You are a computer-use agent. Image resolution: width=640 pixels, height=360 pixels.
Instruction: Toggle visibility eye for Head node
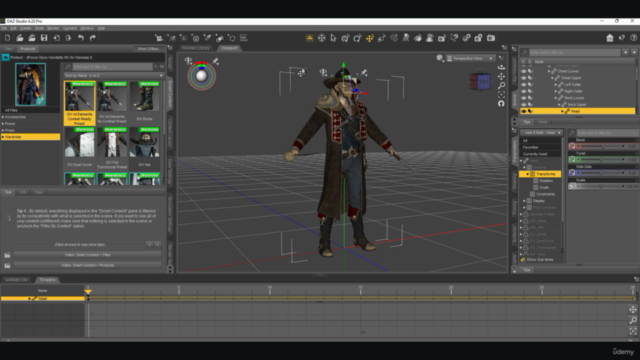[524, 111]
